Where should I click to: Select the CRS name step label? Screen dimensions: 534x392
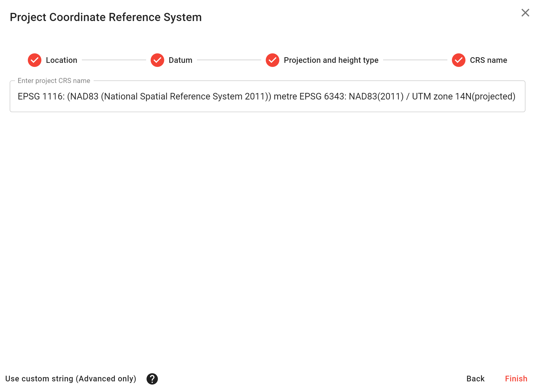click(x=488, y=60)
